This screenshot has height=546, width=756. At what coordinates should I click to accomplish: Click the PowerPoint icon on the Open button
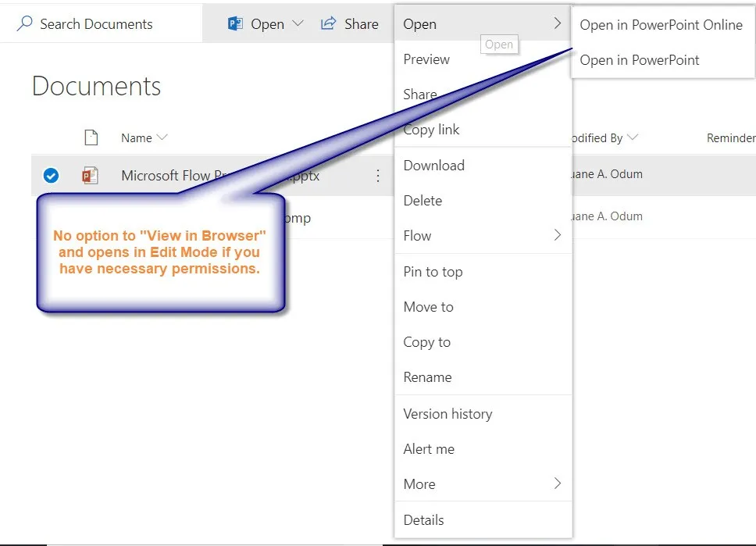coord(235,23)
